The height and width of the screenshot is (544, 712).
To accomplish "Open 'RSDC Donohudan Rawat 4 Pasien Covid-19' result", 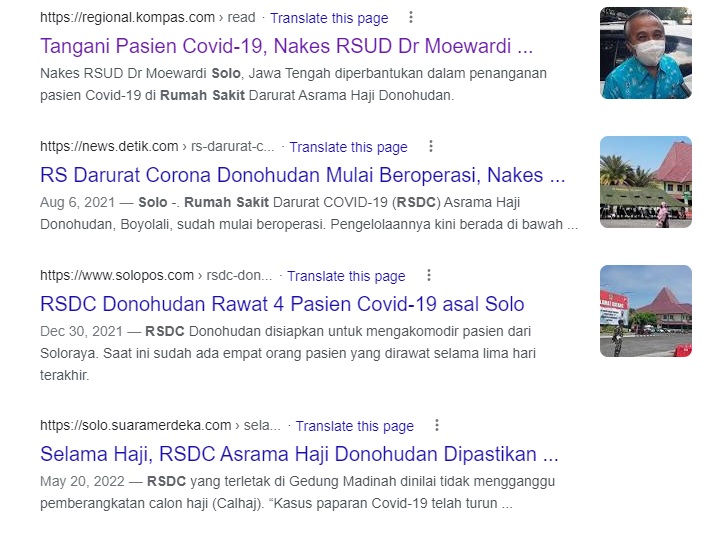I will pyautogui.click(x=282, y=304).
